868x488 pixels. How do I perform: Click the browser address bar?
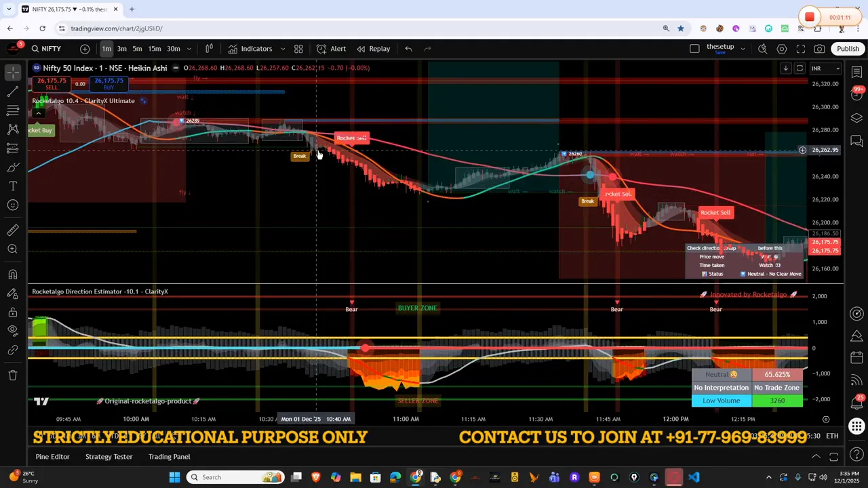point(117,28)
